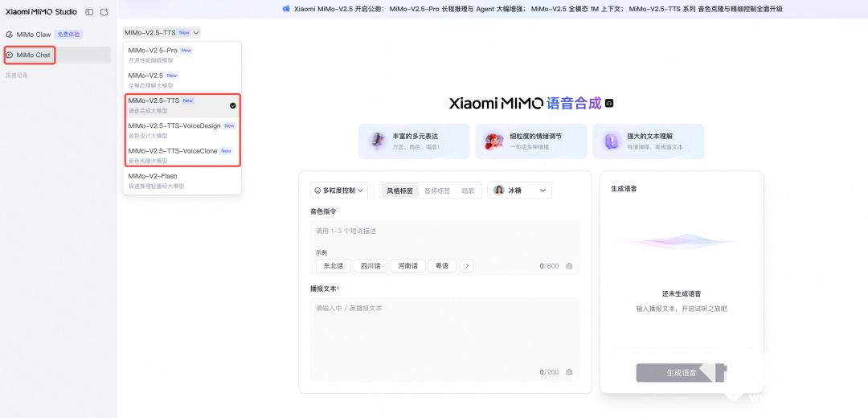The height and width of the screenshot is (418, 868).
Task: Select the checked MiMo-V2.5-TTS model option
Action: (x=182, y=105)
